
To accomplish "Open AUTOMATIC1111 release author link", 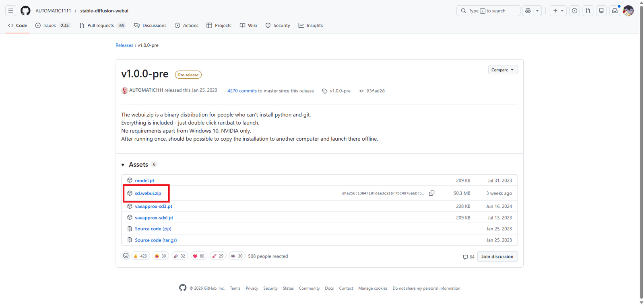I will (x=146, y=90).
